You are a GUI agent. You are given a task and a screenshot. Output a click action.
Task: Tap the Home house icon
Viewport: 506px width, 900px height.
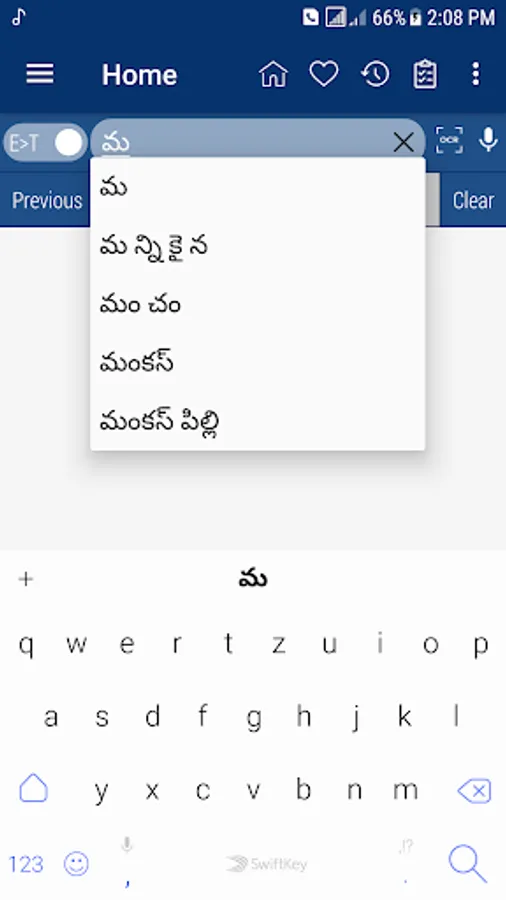pyautogui.click(x=273, y=74)
